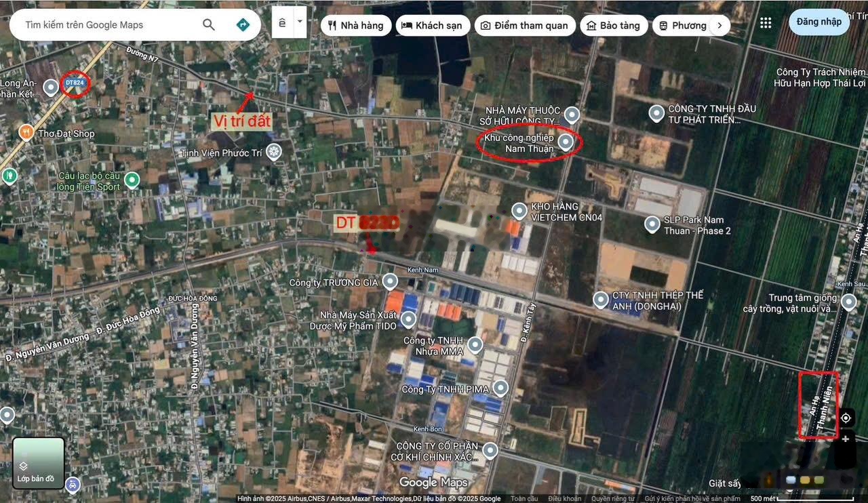Select the Khách sạn category chip
Screen dimensions: 868x503
(431, 26)
